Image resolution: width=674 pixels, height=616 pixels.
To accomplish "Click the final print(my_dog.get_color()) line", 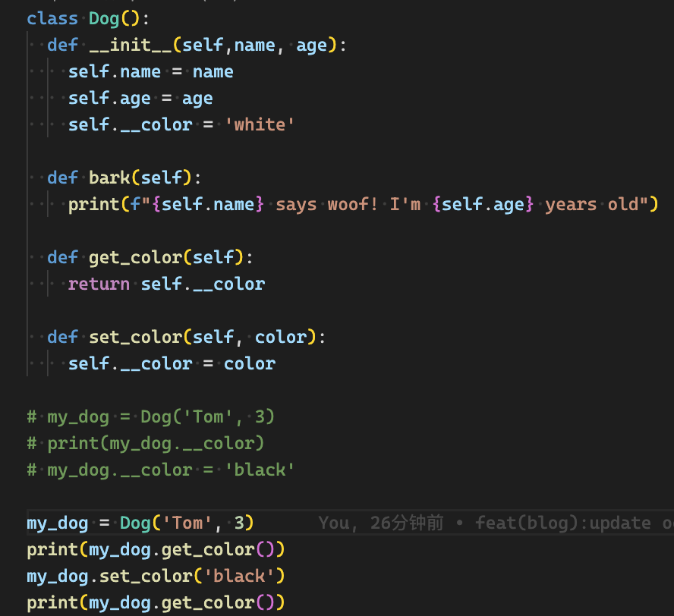I will coord(156,602).
